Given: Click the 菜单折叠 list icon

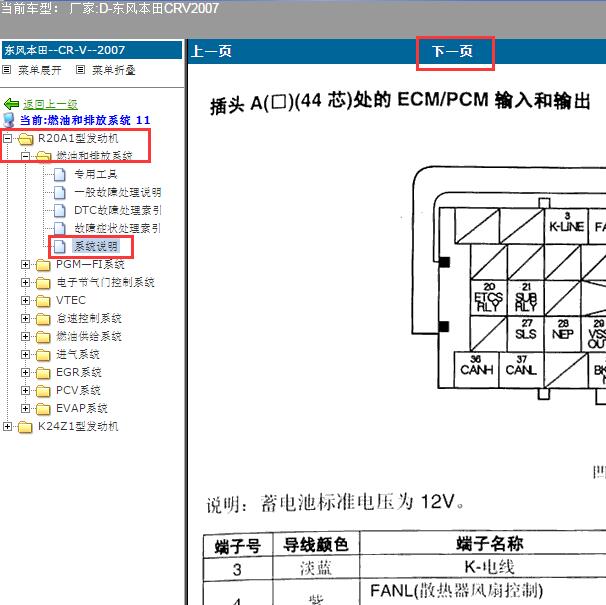Looking at the screenshot, I should coord(80,70).
